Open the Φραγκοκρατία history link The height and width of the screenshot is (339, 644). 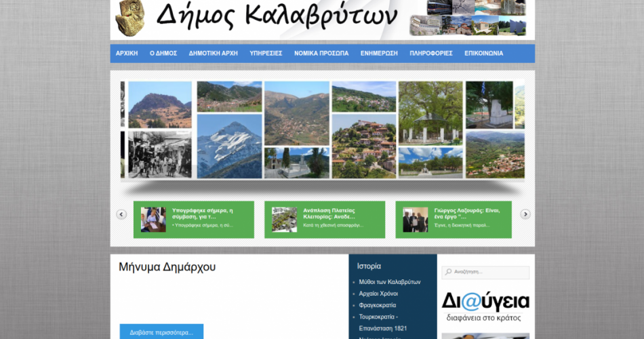378,305
